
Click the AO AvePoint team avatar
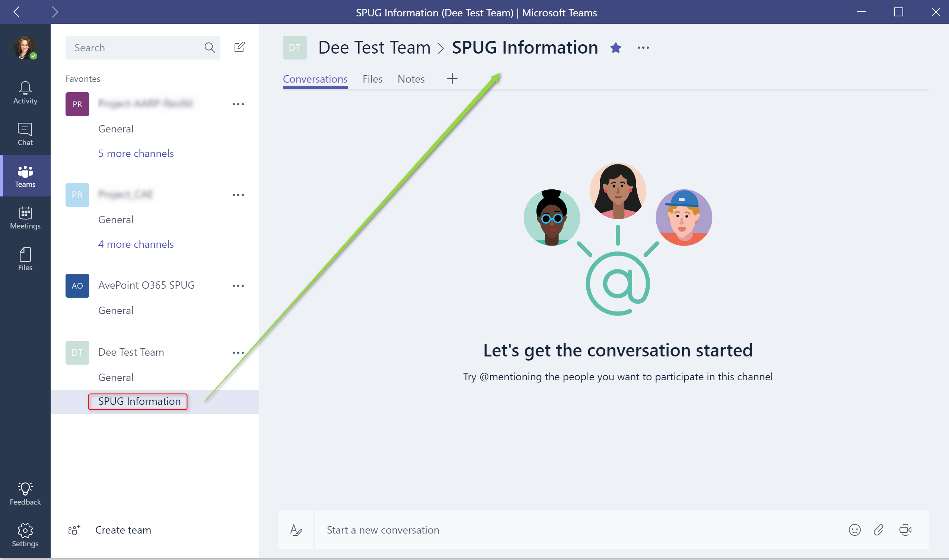click(77, 286)
